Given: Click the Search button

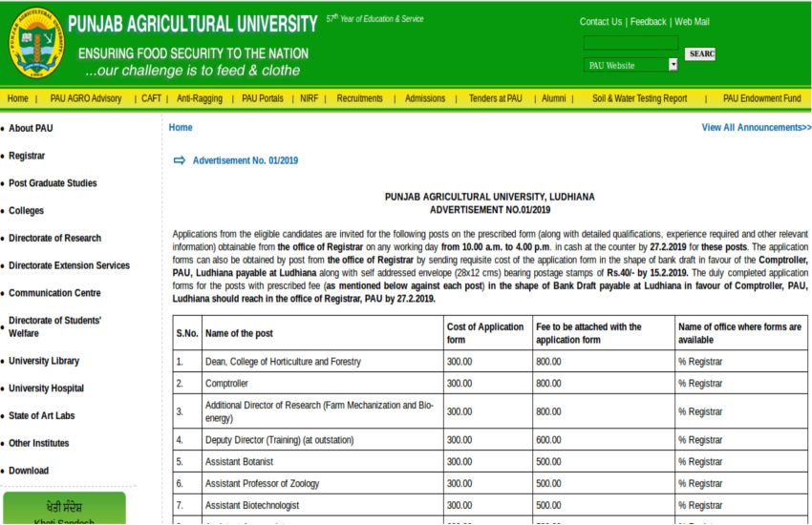Looking at the screenshot, I should (700, 54).
